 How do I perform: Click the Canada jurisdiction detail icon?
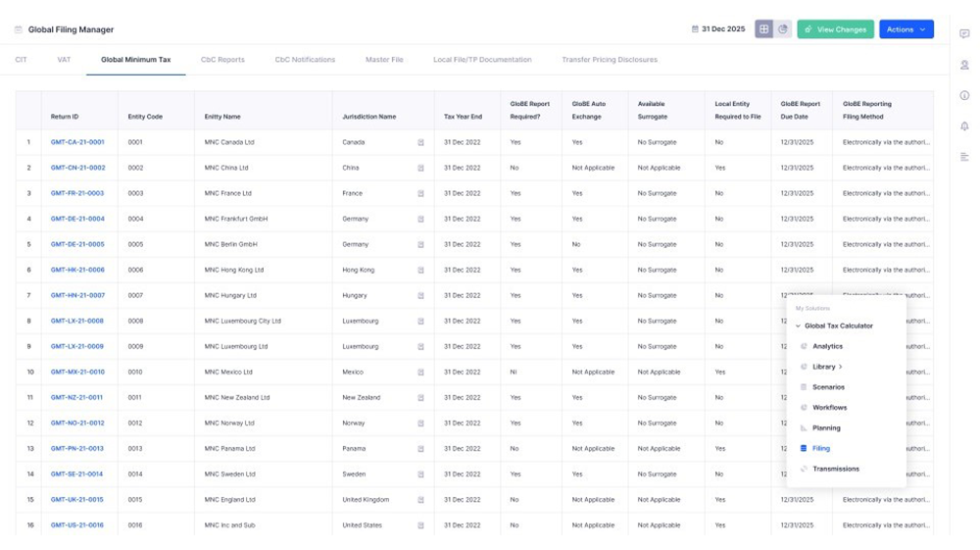(x=421, y=142)
